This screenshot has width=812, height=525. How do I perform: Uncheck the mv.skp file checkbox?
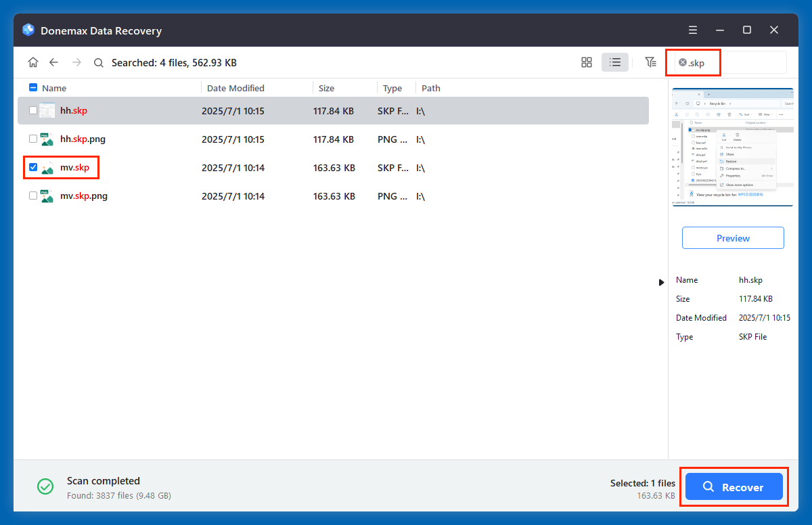[x=32, y=167]
